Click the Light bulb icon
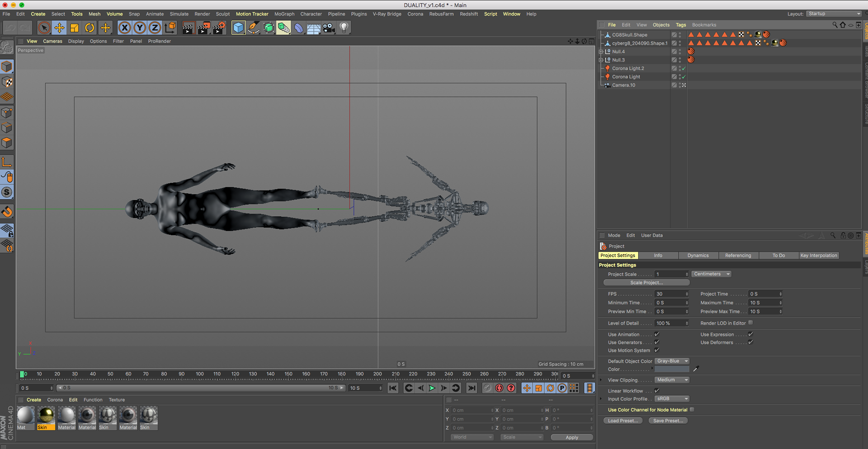Viewport: 868px width, 449px height. 344,28
